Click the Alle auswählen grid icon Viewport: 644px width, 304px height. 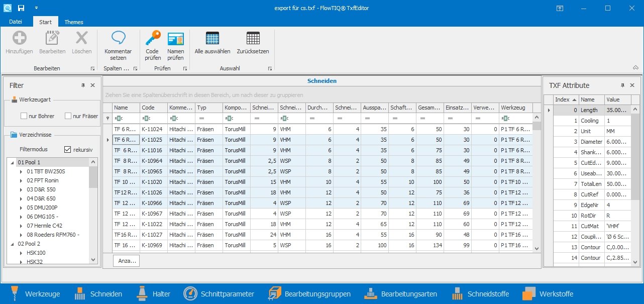(212, 38)
